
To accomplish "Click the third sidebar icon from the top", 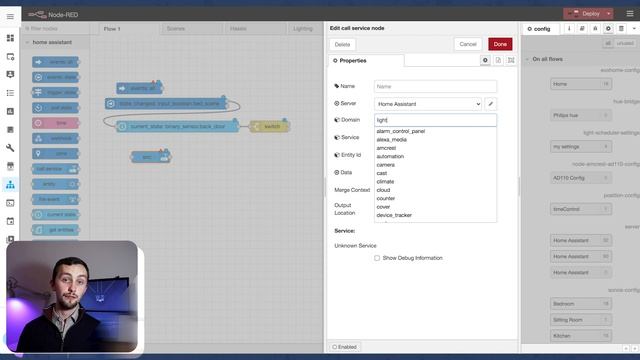I will [10, 74].
